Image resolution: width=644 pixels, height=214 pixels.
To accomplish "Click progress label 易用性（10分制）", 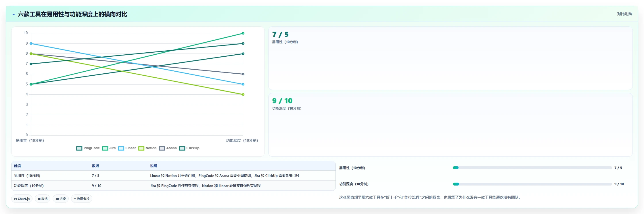I will (x=352, y=168).
